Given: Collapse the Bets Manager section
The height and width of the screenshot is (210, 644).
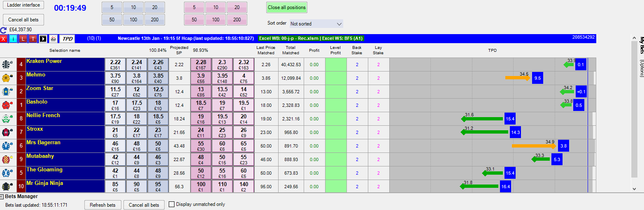Looking at the screenshot, I should pyautogui.click(x=2, y=197).
